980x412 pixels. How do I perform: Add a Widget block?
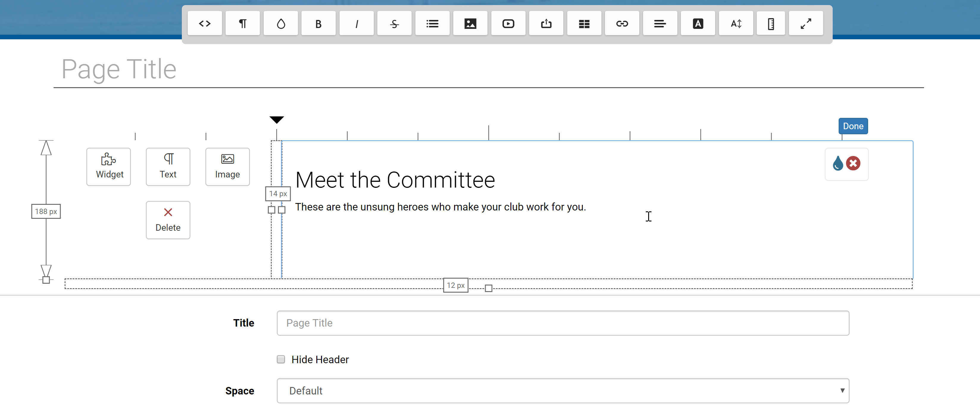(109, 167)
